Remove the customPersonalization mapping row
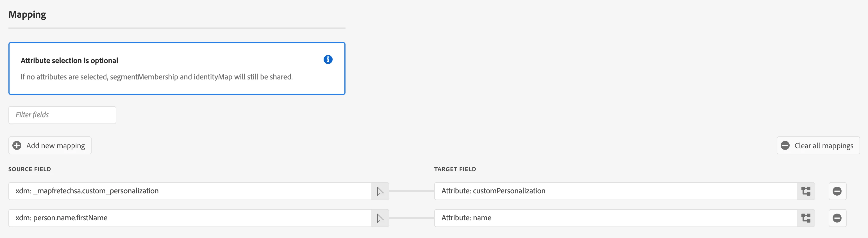Viewport: 868px width, 238px height. [x=837, y=191]
